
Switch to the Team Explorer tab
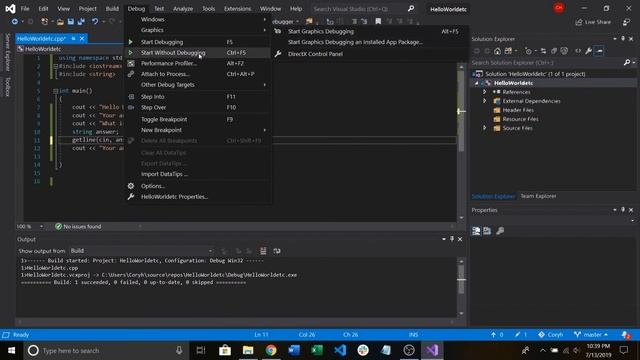[x=538, y=196]
